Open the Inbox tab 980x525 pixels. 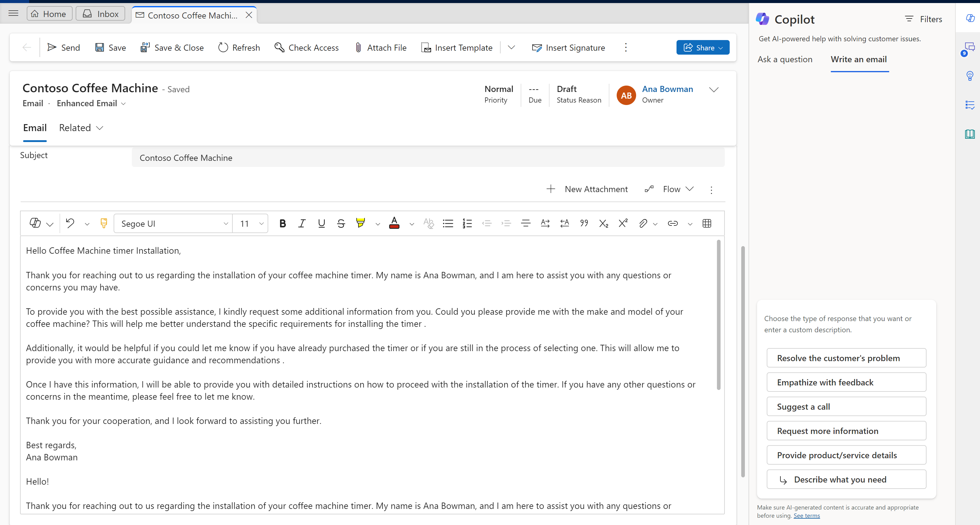[x=101, y=14]
